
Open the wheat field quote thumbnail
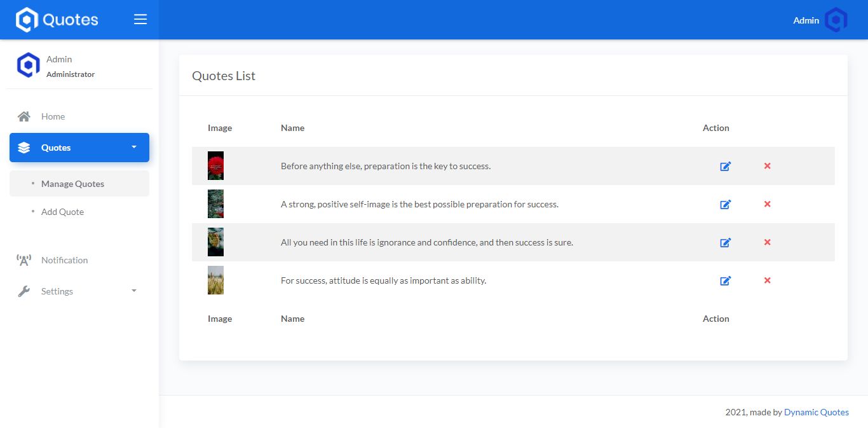(x=215, y=280)
